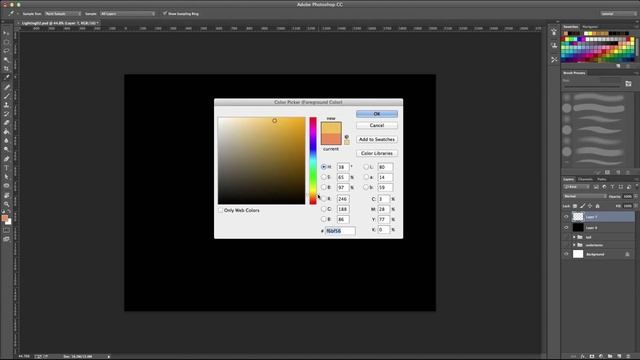
Task: Select the Ellipse shape tool
Action: click(6, 186)
